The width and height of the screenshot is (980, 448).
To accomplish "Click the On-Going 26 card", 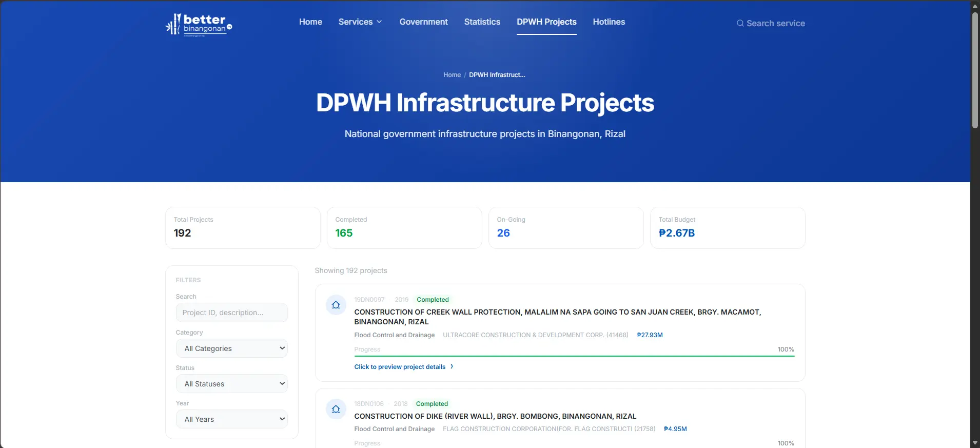I will click(x=566, y=228).
